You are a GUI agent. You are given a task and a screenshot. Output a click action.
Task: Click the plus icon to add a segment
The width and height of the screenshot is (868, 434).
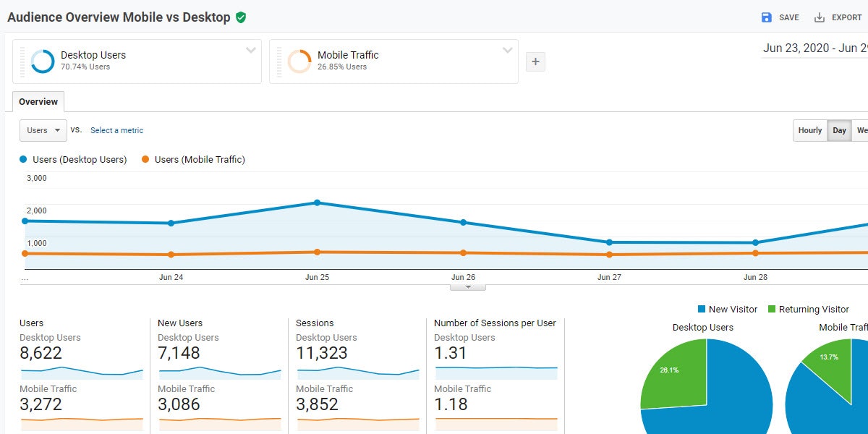pos(535,61)
